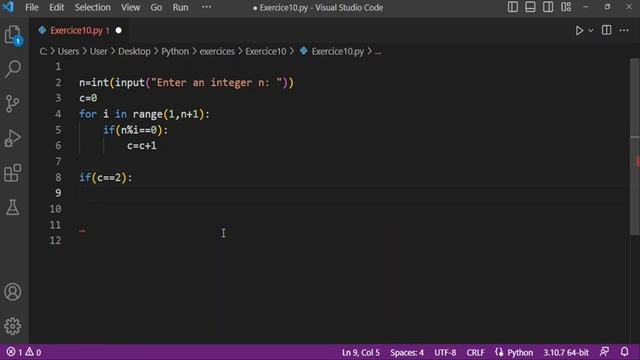This screenshot has width=640, height=360.
Task: Click the Python breadcrumb segment
Action: (175, 51)
